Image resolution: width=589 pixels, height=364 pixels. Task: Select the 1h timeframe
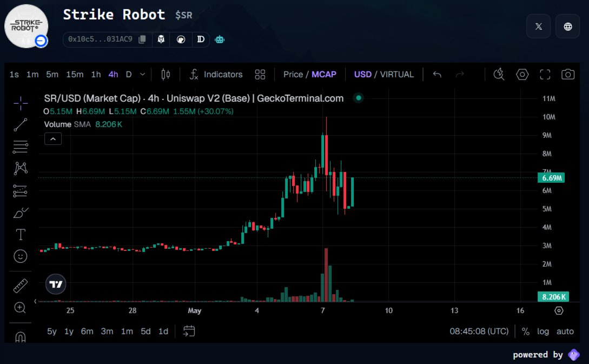[x=96, y=75]
